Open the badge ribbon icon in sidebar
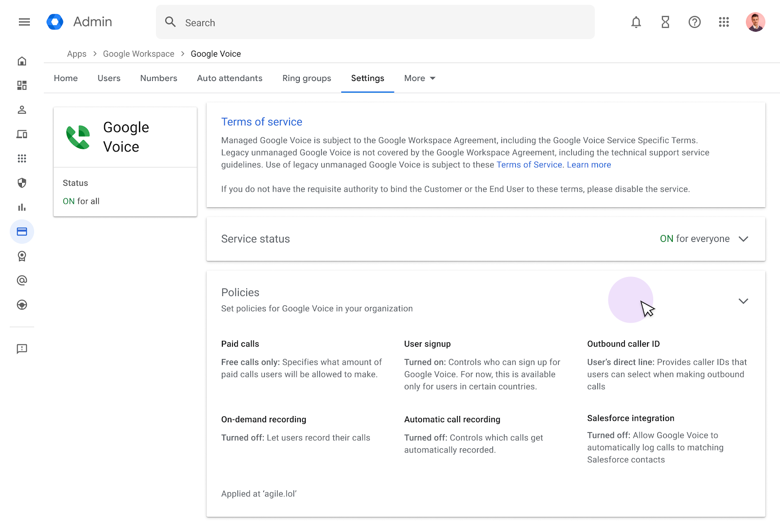Image resolution: width=780 pixels, height=532 pixels. [x=22, y=256]
